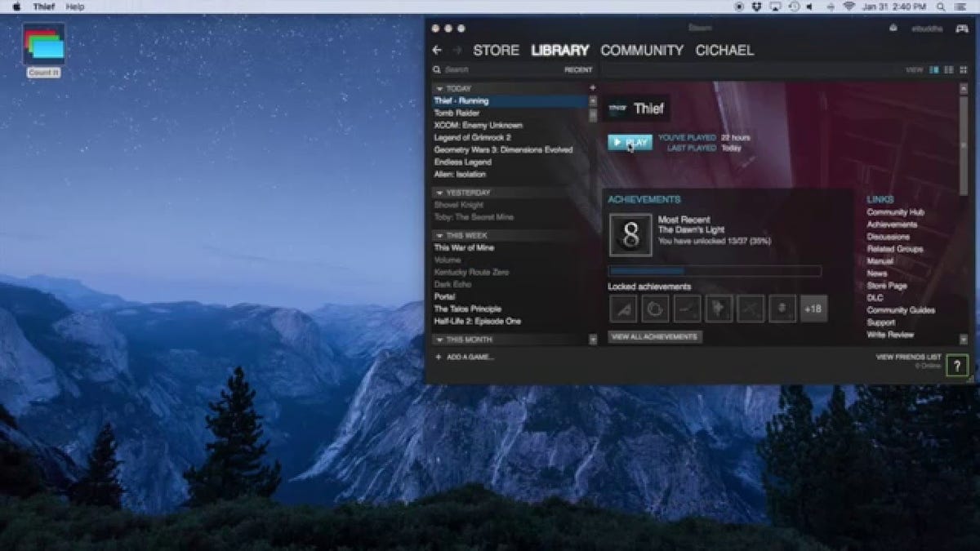980x551 pixels.
Task: Go back with the left arrow
Action: [437, 51]
